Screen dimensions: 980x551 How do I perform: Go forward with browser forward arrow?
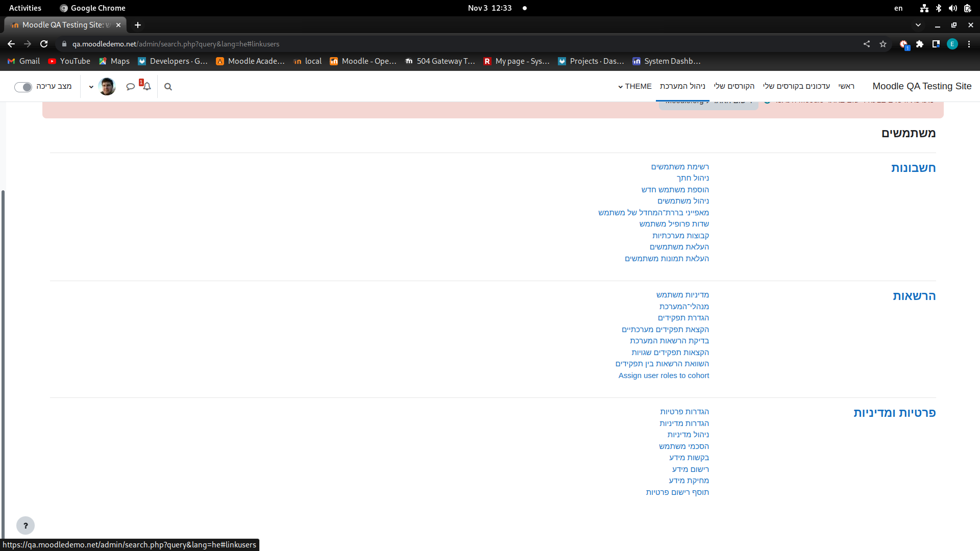pyautogui.click(x=28, y=44)
